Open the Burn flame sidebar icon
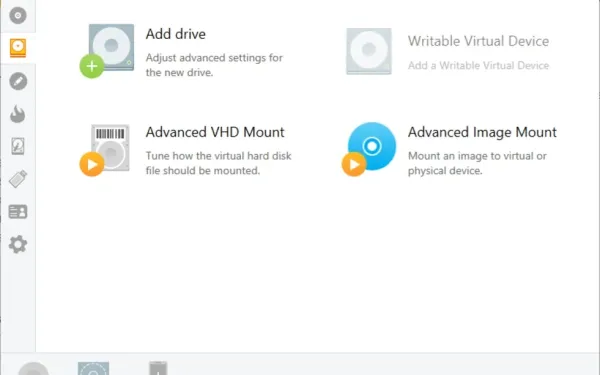The width and height of the screenshot is (600, 375). (18, 114)
